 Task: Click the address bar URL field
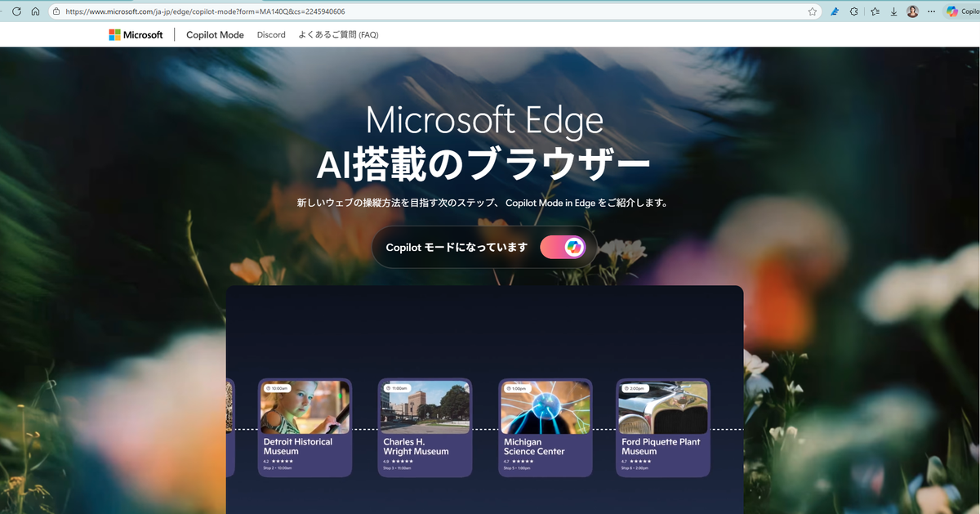point(408,11)
